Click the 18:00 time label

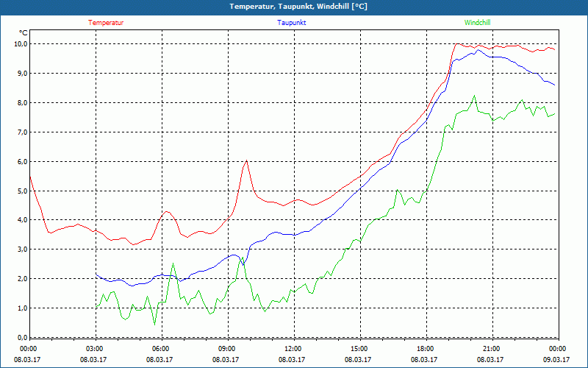(426, 349)
